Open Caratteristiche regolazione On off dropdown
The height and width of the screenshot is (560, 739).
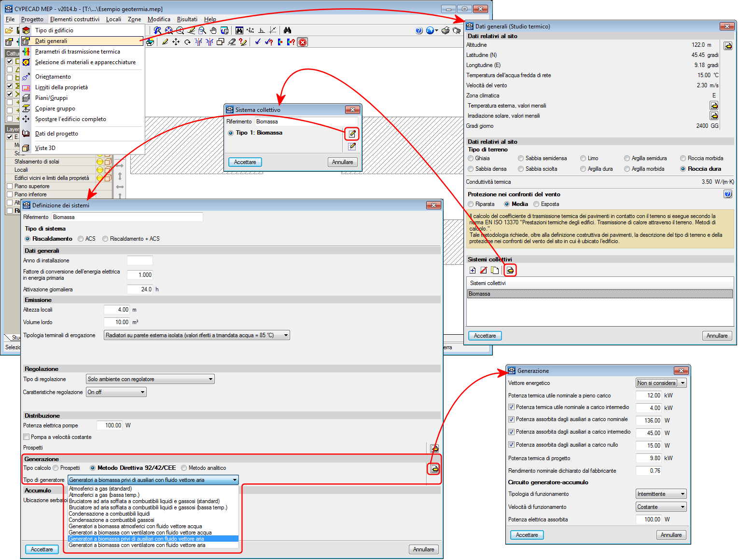[116, 392]
